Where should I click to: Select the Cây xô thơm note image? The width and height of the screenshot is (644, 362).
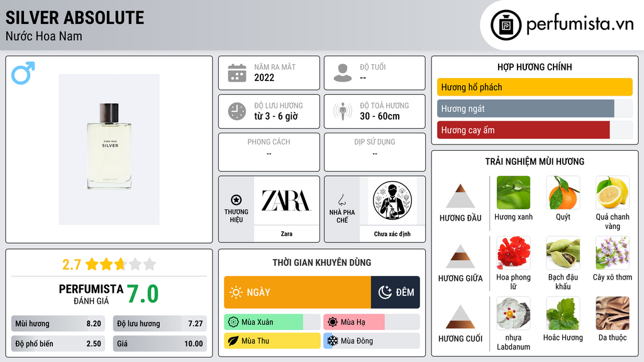click(x=613, y=253)
